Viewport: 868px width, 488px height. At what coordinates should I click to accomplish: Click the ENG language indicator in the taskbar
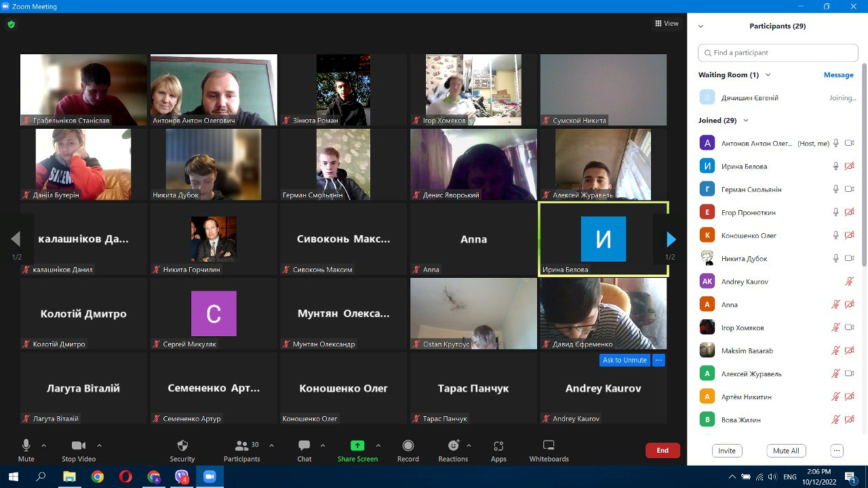click(789, 476)
